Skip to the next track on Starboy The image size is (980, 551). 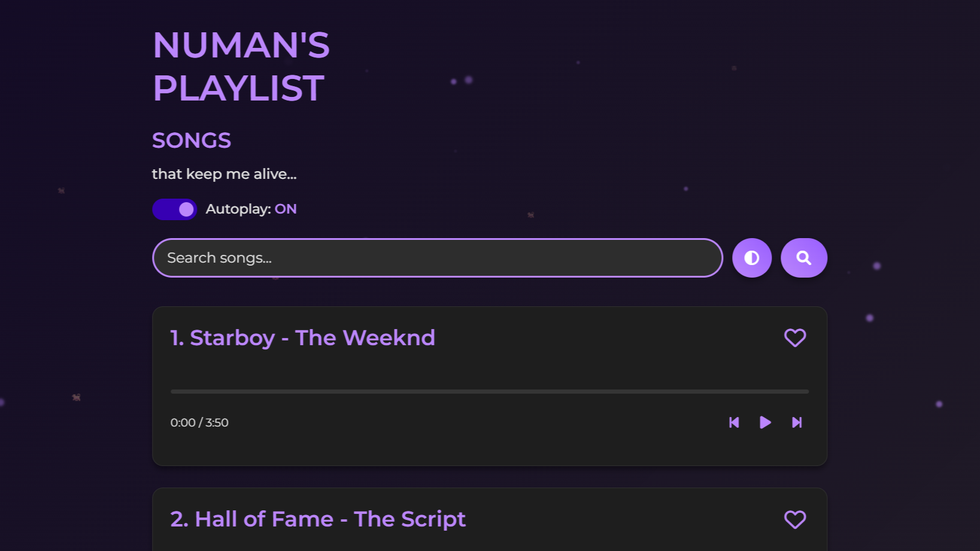[x=796, y=422]
